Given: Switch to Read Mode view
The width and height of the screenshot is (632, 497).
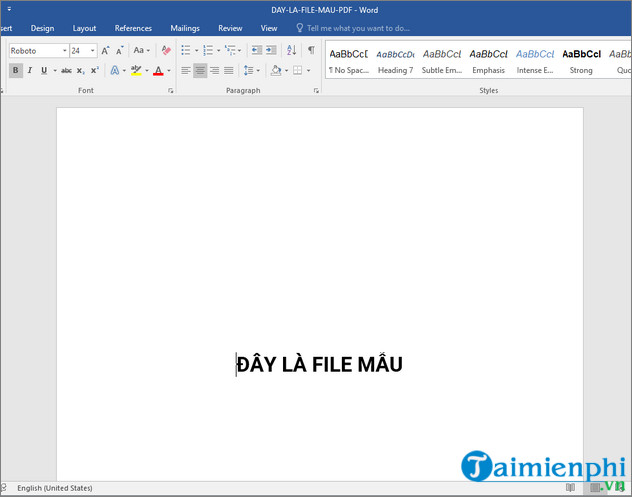Looking at the screenshot, I should [x=570, y=488].
